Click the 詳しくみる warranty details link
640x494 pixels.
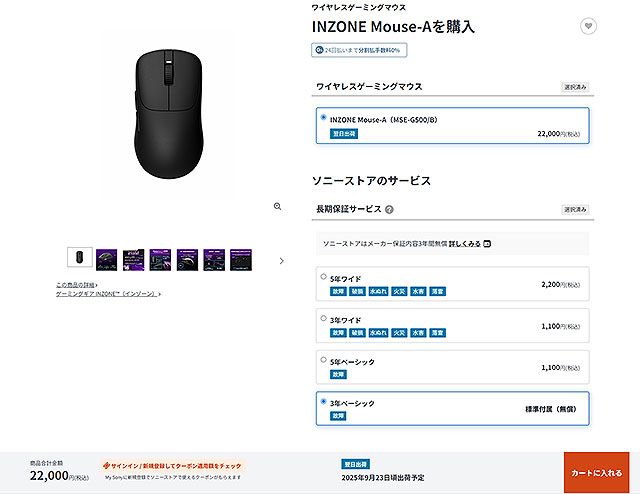click(465, 244)
